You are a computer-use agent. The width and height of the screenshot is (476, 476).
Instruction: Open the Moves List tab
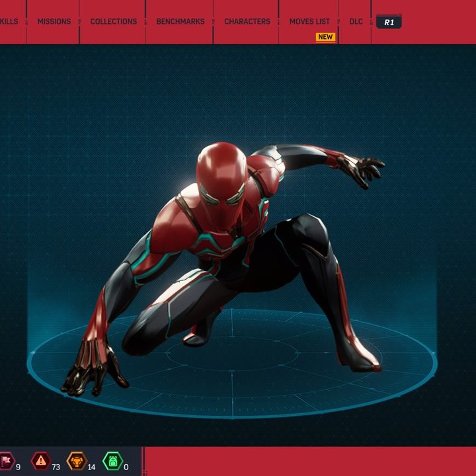(309, 22)
